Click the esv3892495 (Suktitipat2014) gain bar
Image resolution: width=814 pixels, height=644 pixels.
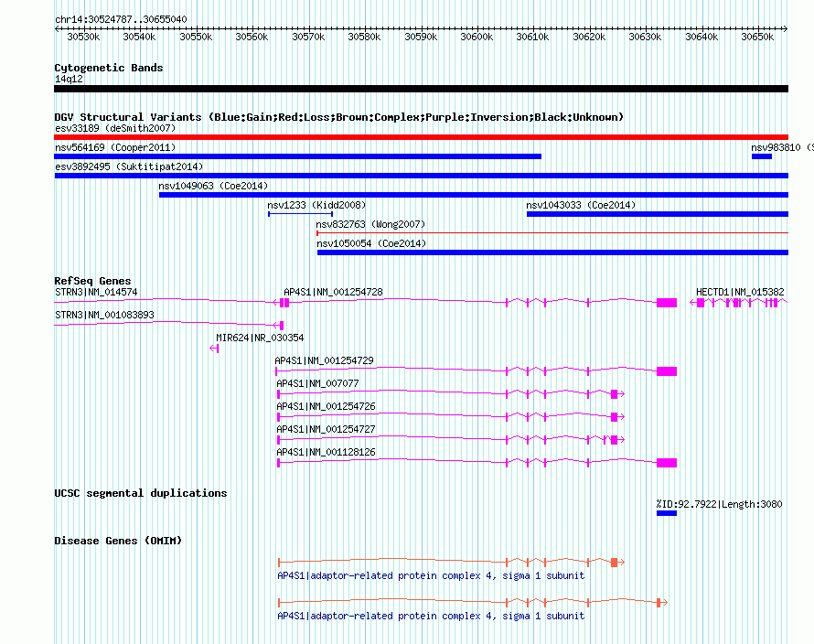421,176
